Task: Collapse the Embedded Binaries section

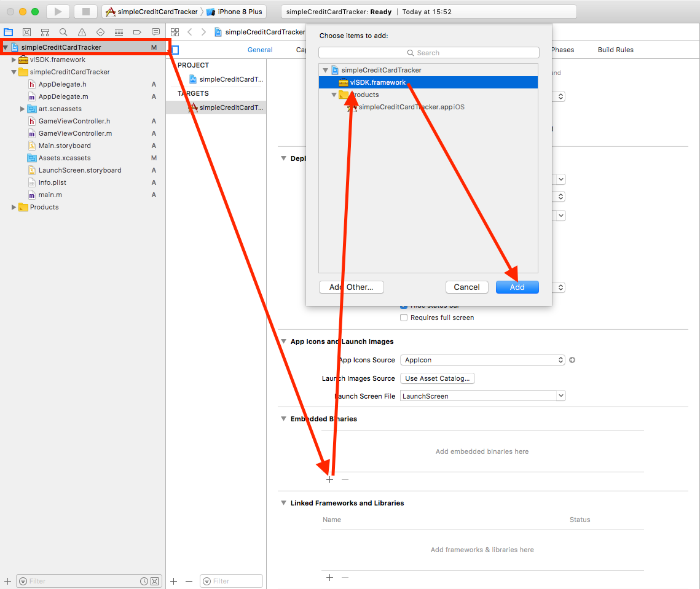Action: [x=284, y=419]
